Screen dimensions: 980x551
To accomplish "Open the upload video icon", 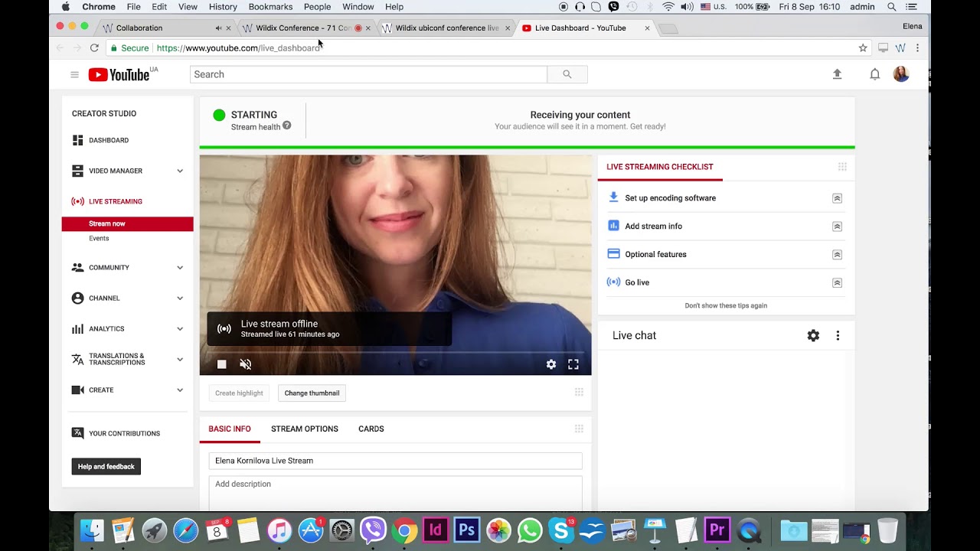I will (837, 74).
